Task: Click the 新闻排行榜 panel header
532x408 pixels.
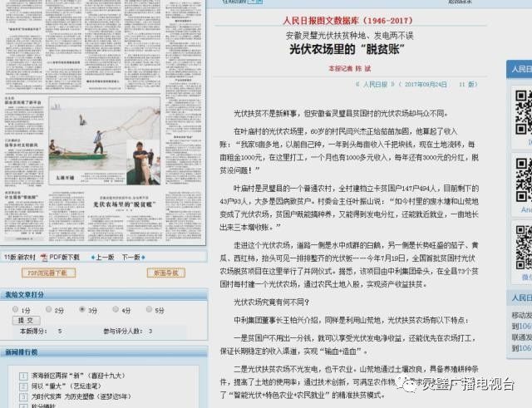Action: (x=104, y=352)
